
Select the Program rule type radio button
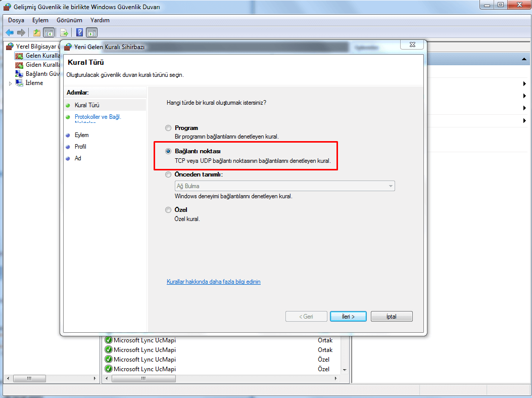tap(168, 128)
